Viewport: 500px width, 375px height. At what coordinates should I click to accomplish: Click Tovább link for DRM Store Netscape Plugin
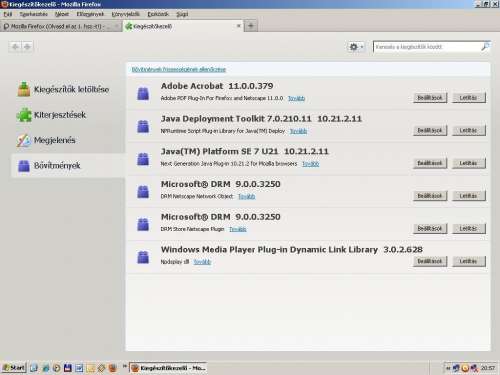238,229
